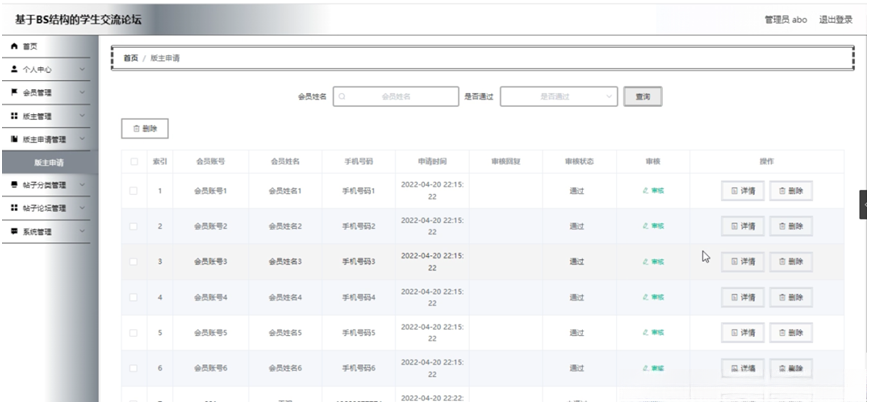Click the 审核 edit icon in row 2
Screen dimensions: 869x404
click(646, 226)
